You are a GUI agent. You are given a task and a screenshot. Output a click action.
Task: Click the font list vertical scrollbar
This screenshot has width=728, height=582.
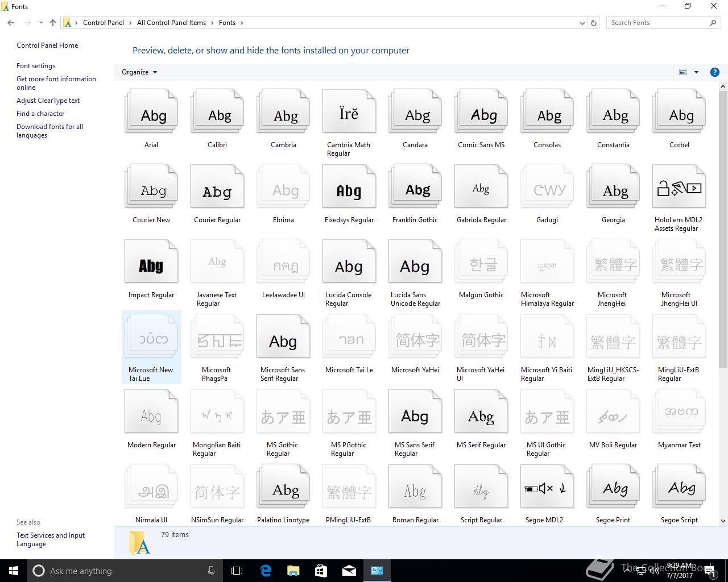723,229
